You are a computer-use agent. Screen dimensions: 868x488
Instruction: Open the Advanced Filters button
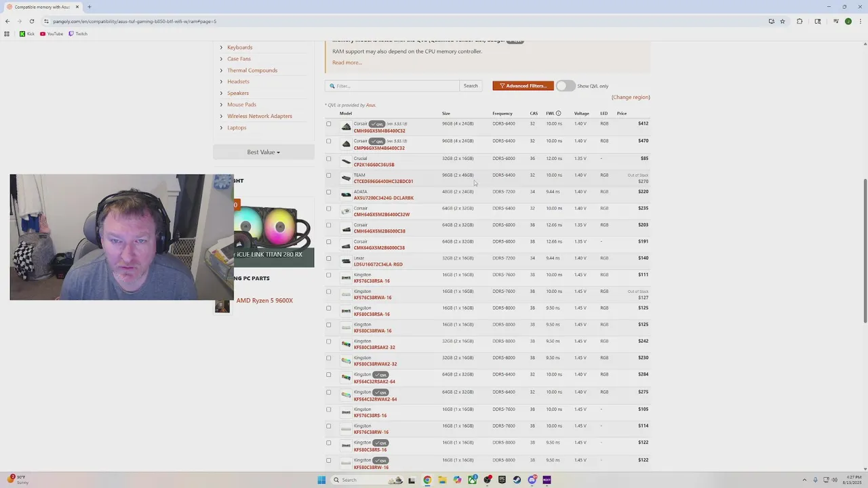pyautogui.click(x=523, y=86)
